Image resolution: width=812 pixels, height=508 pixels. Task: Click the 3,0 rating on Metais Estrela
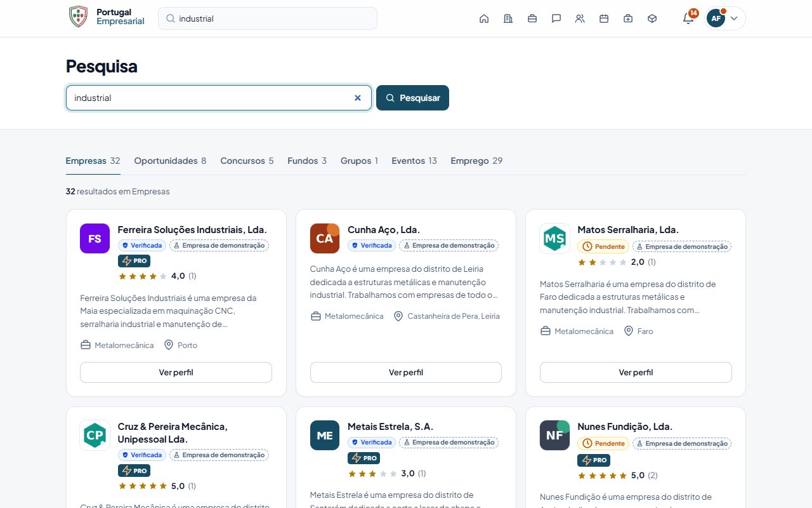point(387,474)
